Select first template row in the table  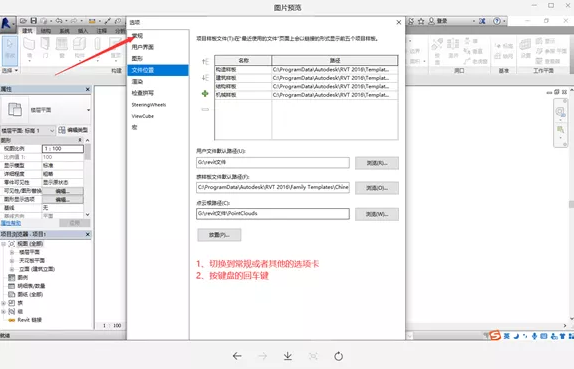(306, 69)
